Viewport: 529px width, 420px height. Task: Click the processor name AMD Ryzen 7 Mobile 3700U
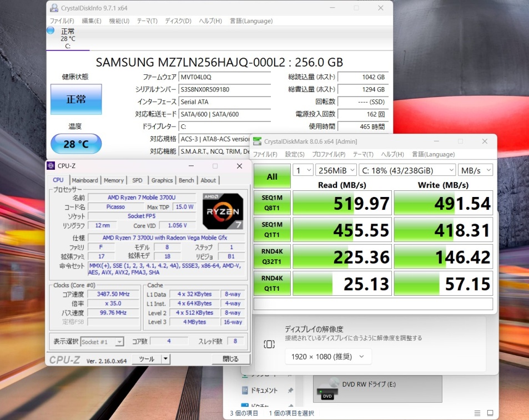(142, 198)
